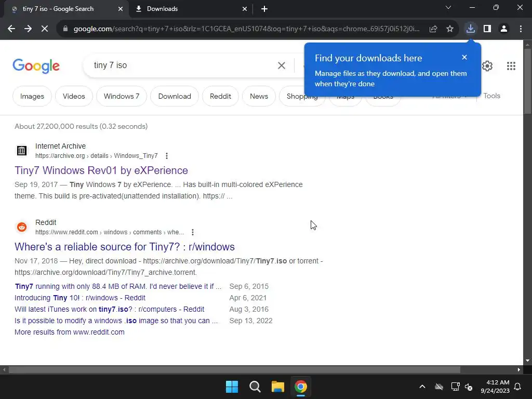Dismiss the 'Find your downloads here' popup
Image resolution: width=532 pixels, height=399 pixels.
pyautogui.click(x=464, y=57)
